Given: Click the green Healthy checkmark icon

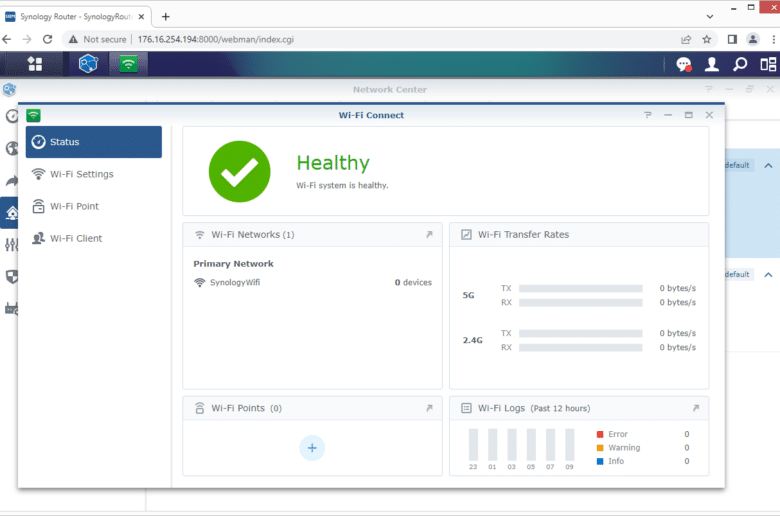Looking at the screenshot, I should pos(239,172).
